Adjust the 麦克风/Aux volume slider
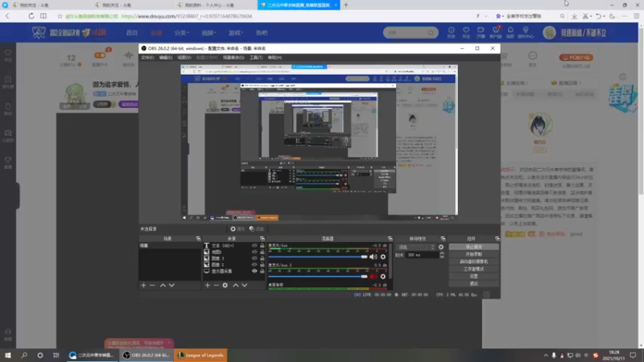Viewport: 644px width, 362px height. click(x=318, y=257)
